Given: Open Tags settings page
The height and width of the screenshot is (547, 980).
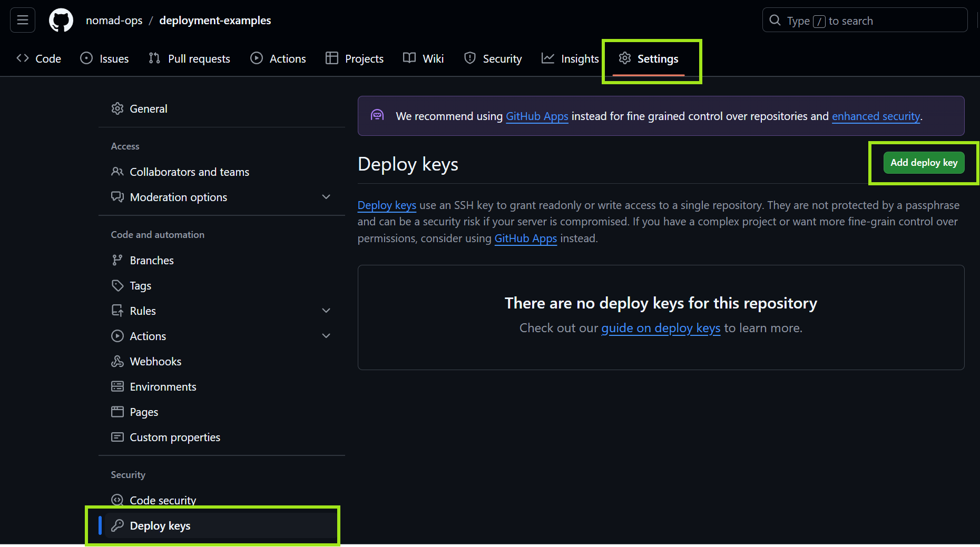Looking at the screenshot, I should 221,285.
